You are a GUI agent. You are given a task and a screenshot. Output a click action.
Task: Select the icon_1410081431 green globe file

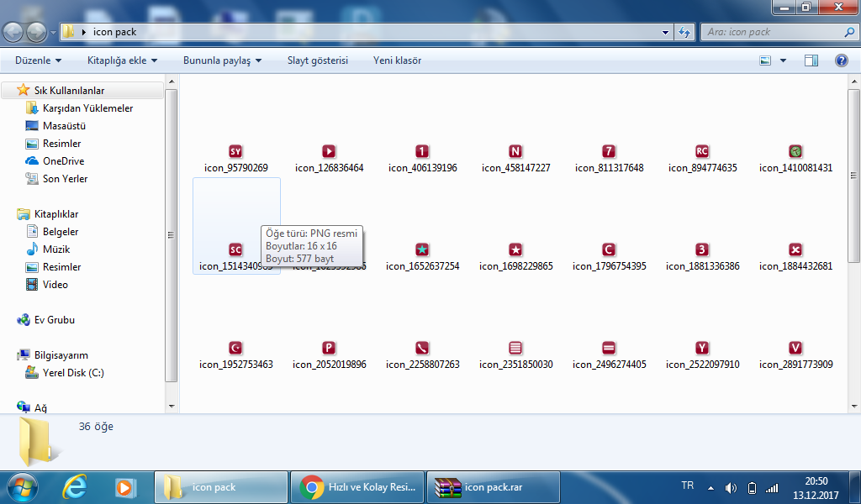point(795,159)
